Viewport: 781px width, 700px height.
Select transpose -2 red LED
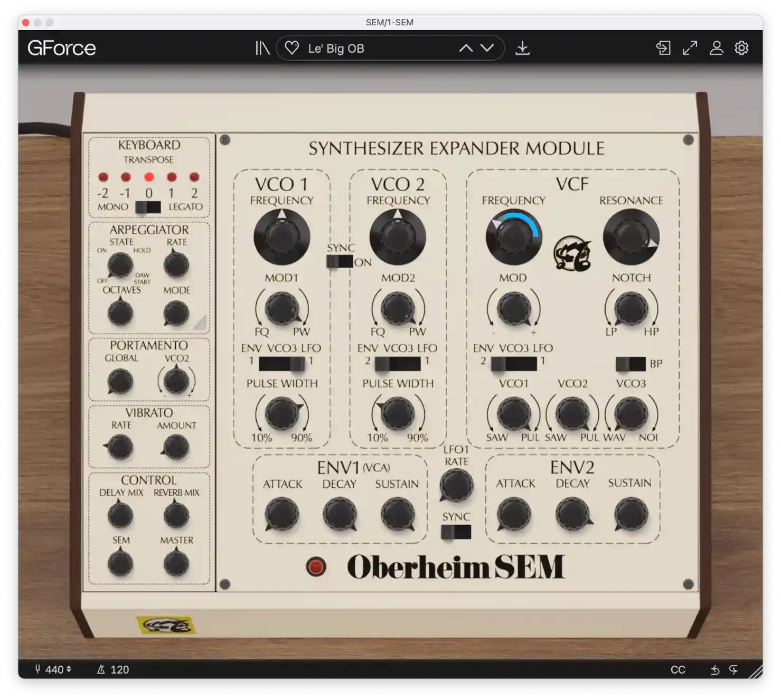click(103, 177)
